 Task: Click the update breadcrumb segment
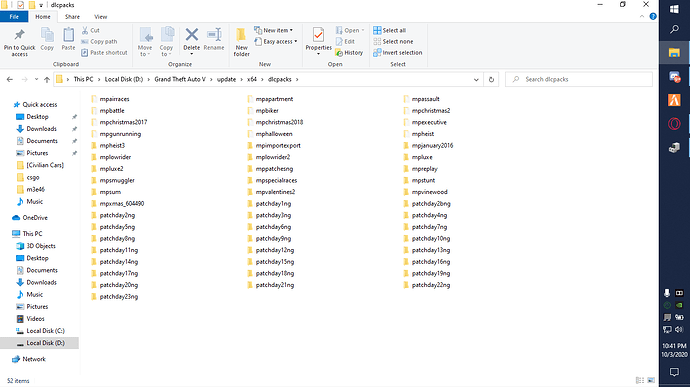[226, 79]
